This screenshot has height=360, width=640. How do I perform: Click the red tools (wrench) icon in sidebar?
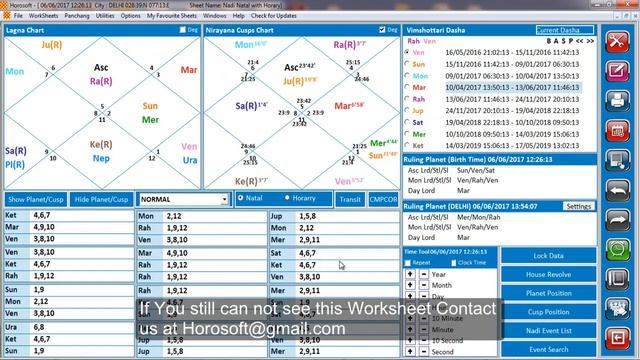pyautogui.click(x=617, y=41)
